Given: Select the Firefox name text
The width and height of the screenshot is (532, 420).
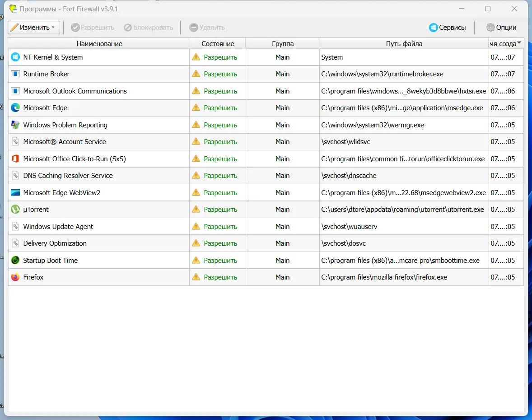Looking at the screenshot, I should click(x=33, y=277).
